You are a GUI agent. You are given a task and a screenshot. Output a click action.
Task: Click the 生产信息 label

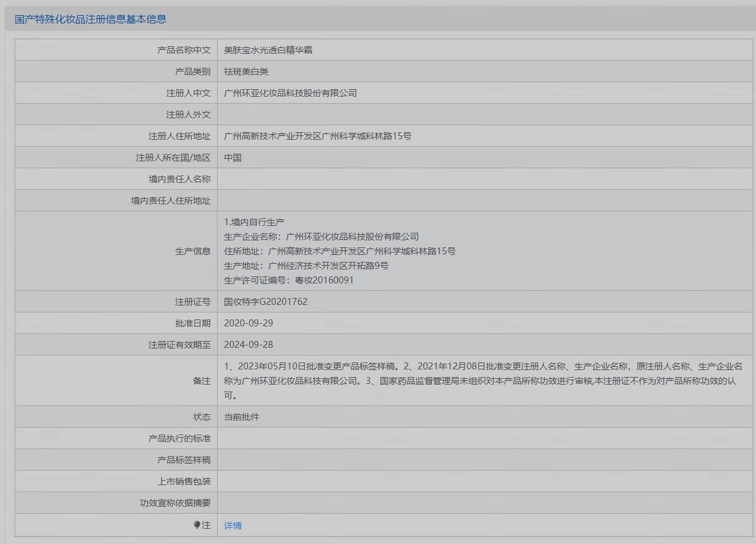193,250
